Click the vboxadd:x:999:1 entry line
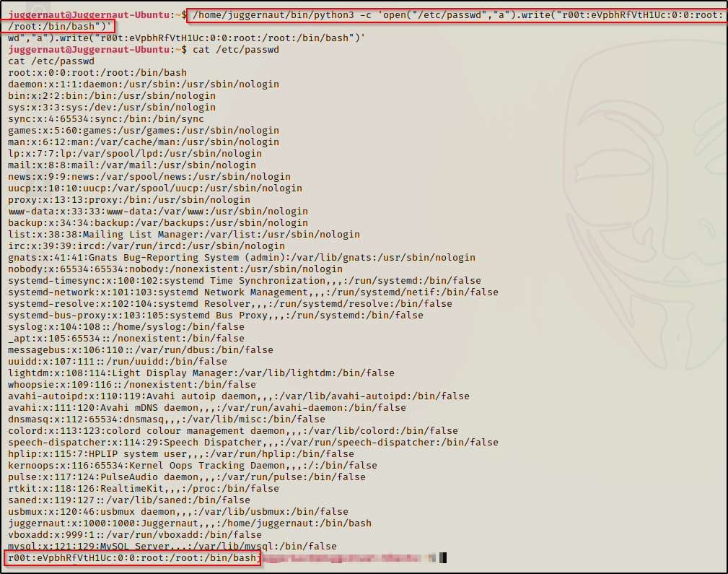 tap(134, 534)
